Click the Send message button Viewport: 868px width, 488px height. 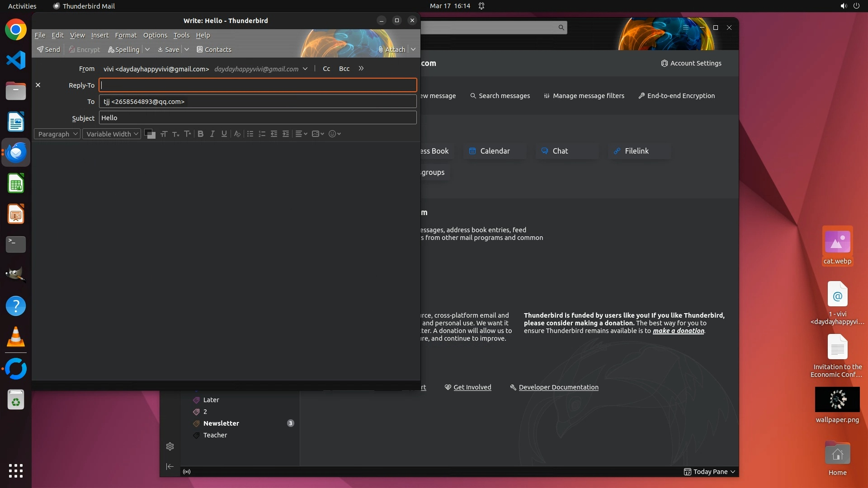pos(48,49)
